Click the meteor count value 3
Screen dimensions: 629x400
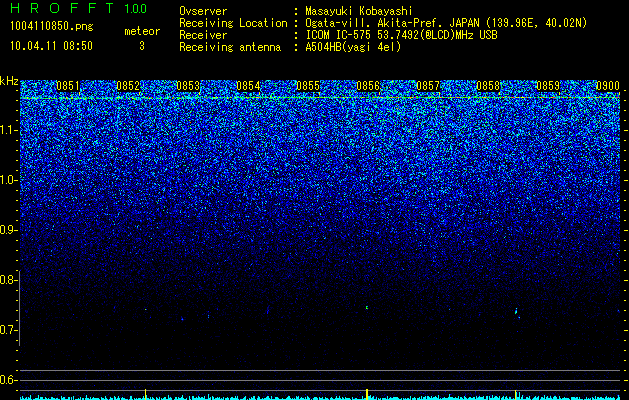click(142, 46)
